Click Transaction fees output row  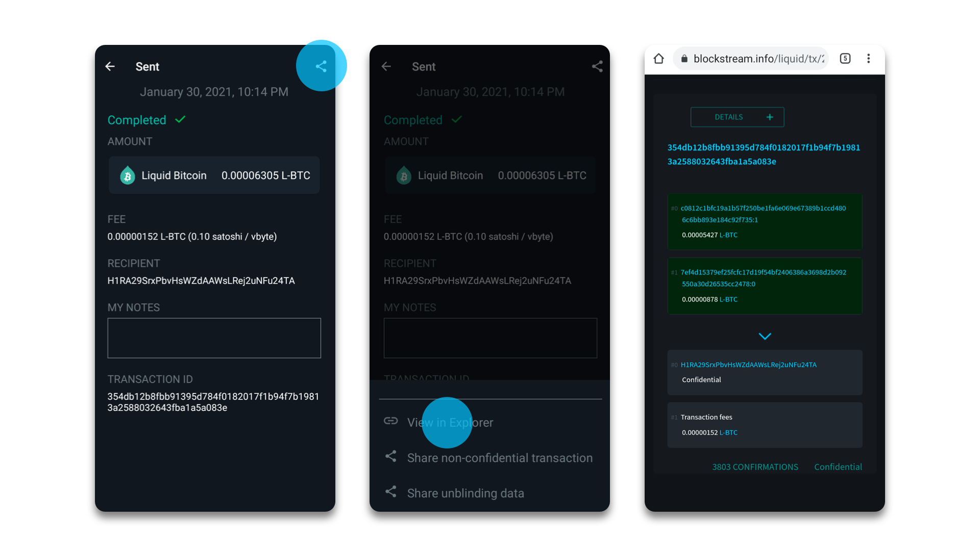point(765,425)
